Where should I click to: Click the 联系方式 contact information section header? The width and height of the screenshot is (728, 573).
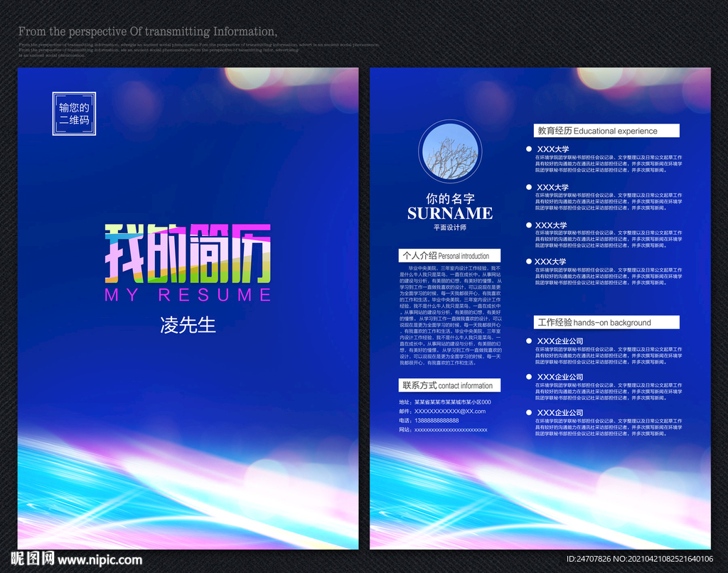(x=449, y=385)
